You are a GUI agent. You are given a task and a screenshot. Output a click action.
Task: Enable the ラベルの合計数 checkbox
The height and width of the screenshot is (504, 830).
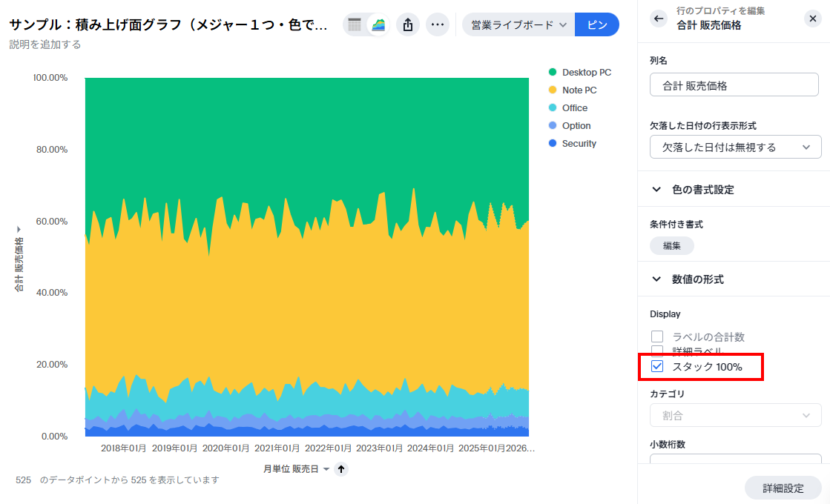(657, 336)
